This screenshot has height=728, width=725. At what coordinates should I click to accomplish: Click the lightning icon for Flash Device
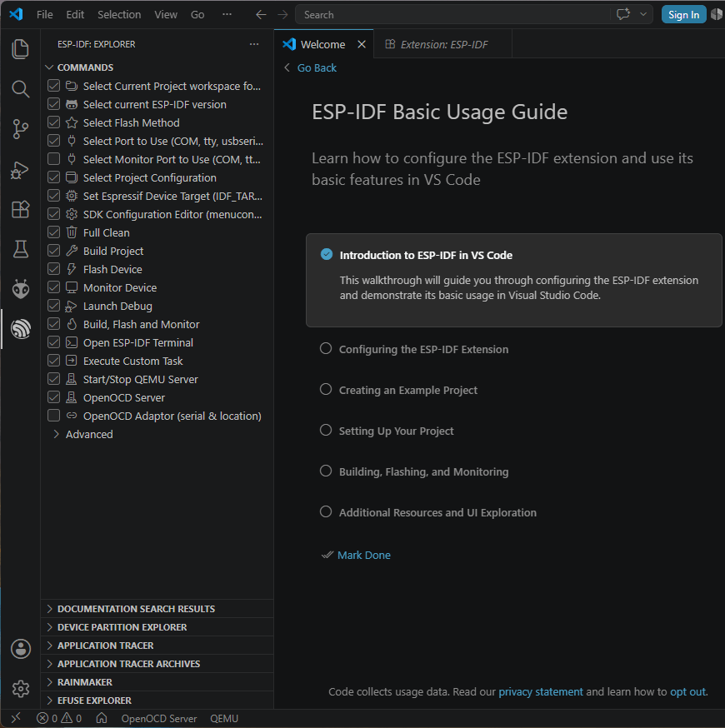72,269
